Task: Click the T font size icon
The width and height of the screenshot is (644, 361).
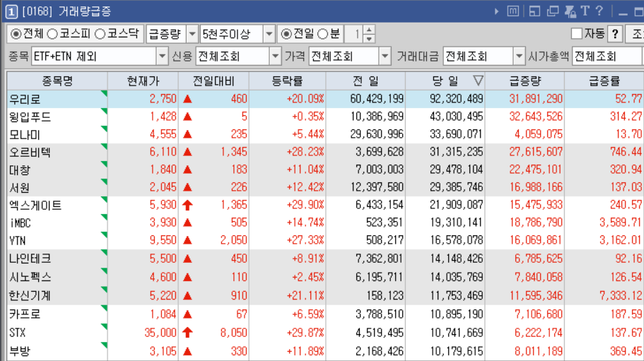Action: 585,11
